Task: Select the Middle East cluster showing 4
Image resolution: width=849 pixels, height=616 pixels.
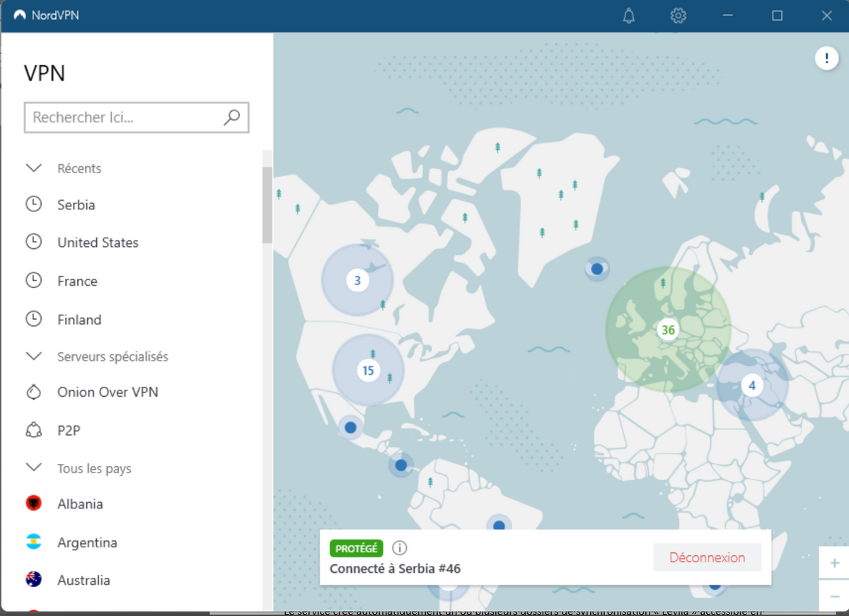Action: click(752, 385)
